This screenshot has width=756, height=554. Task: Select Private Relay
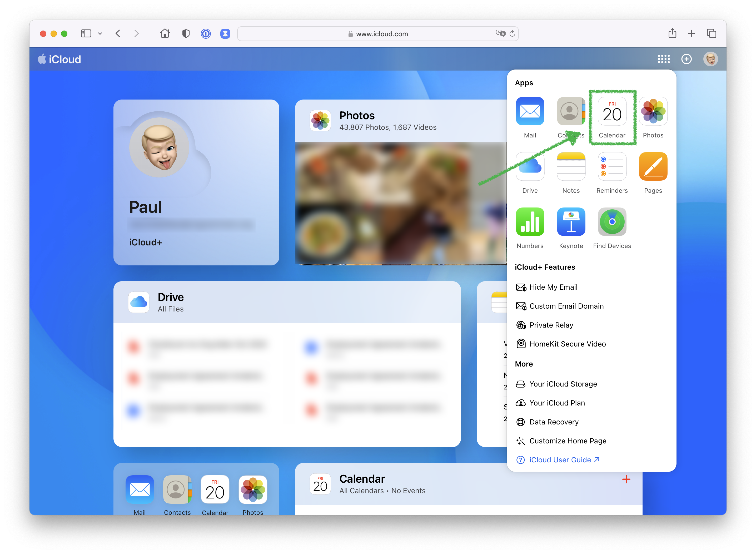pos(544,325)
